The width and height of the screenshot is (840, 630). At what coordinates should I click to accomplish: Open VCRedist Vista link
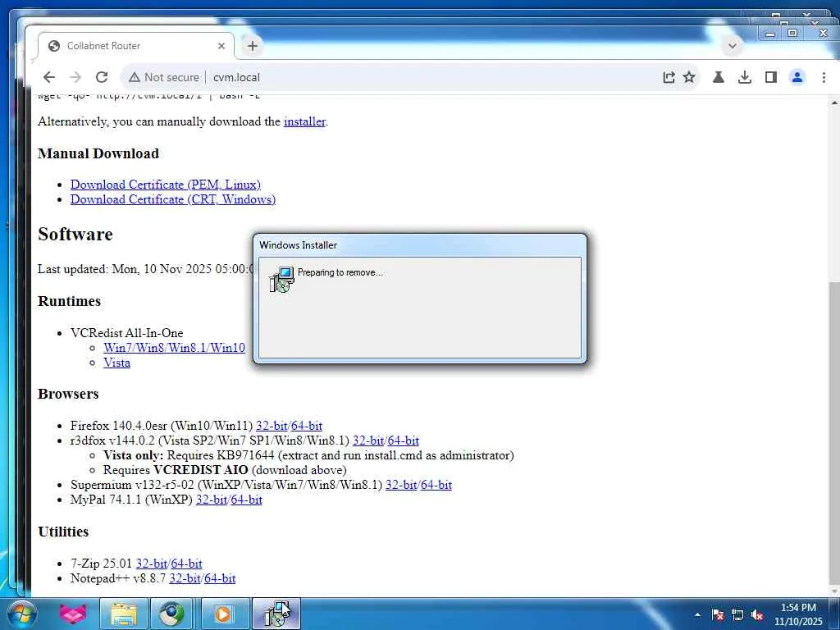(116, 363)
